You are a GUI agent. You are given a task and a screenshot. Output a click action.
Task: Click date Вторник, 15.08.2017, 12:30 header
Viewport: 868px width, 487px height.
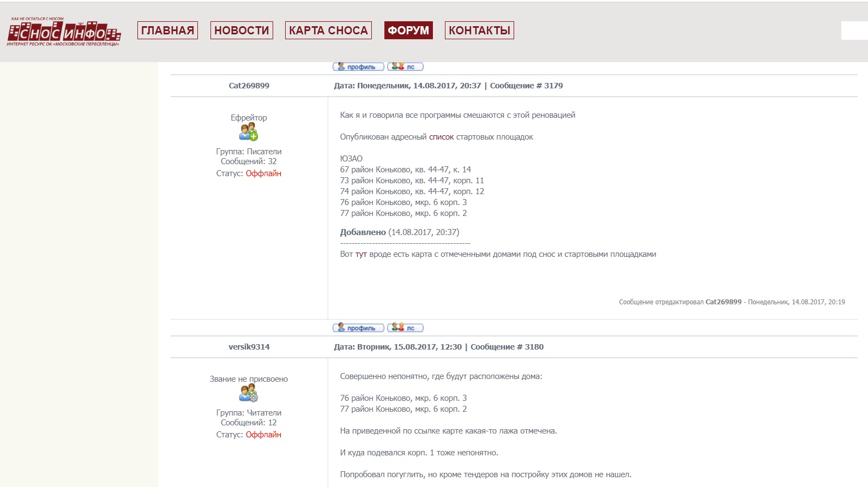coord(409,347)
